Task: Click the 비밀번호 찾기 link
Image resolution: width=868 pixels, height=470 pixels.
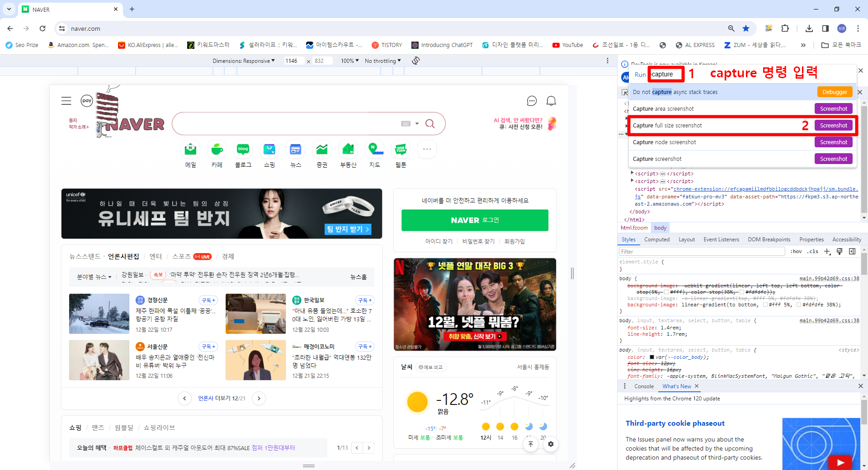Action: pos(478,241)
